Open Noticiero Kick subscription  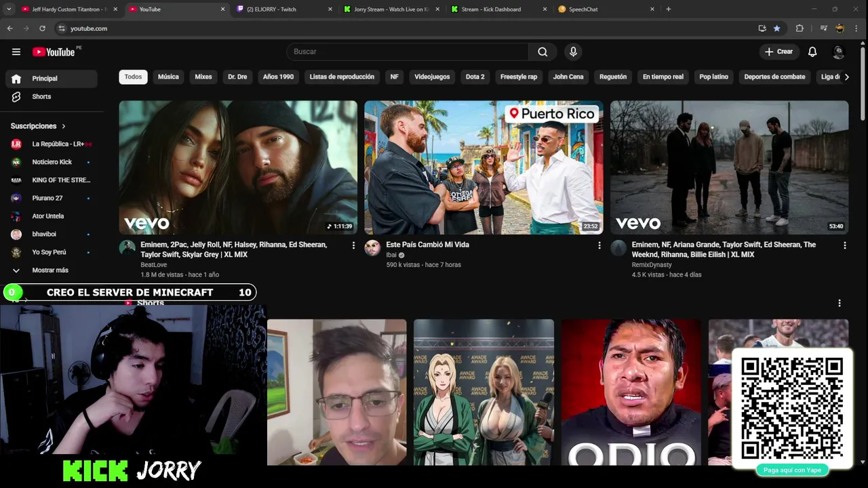pos(52,162)
